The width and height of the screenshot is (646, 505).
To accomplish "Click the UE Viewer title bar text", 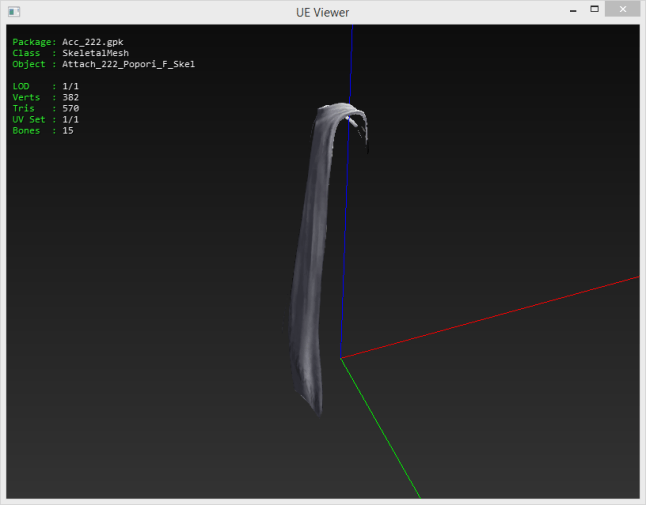I will (x=323, y=11).
